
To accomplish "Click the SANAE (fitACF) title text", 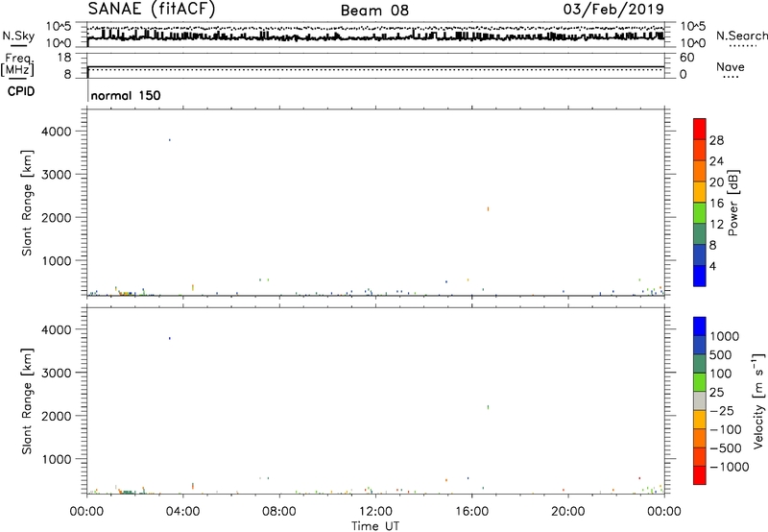I will point(152,10).
